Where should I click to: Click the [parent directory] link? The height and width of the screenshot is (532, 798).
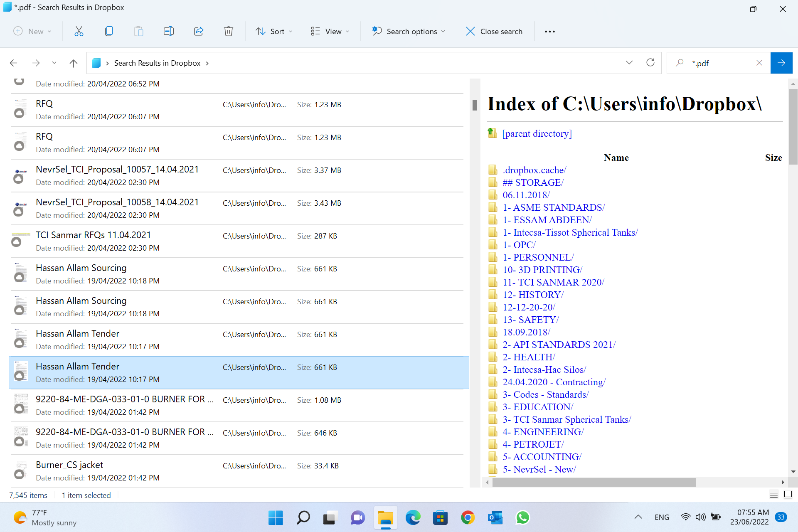point(537,133)
